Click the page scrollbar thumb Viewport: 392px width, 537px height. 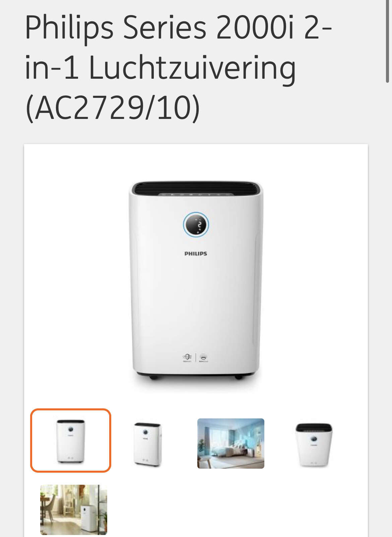tap(388, 40)
